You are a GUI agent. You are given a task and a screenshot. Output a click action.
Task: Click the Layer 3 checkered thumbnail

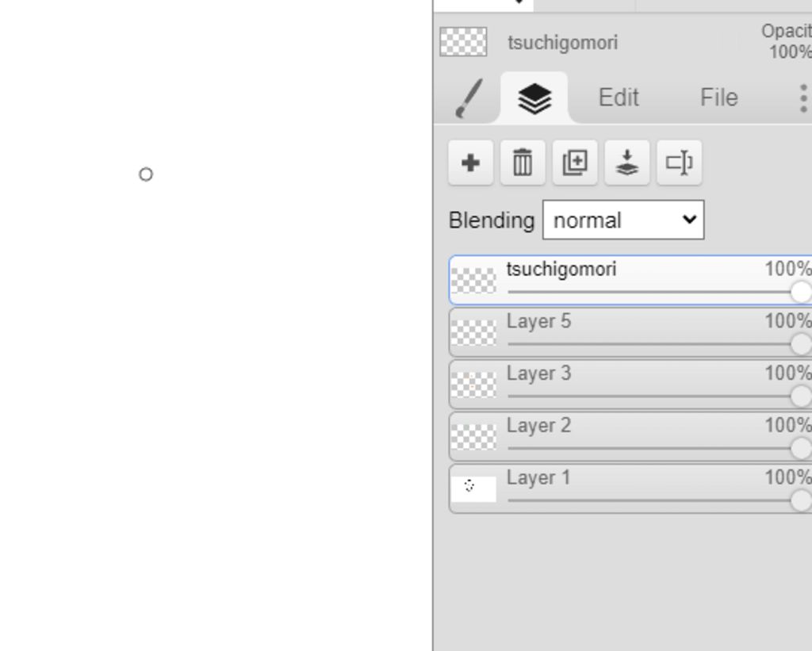tap(473, 385)
